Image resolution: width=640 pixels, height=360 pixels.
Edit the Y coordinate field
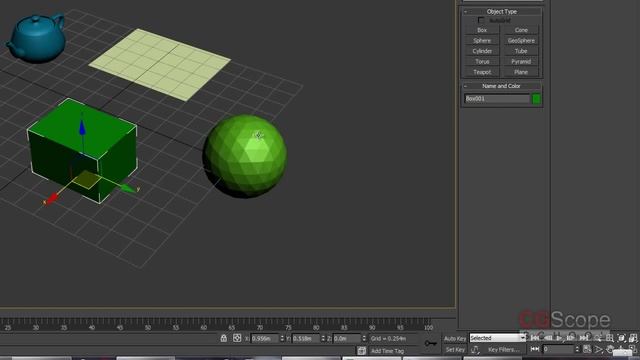point(306,338)
